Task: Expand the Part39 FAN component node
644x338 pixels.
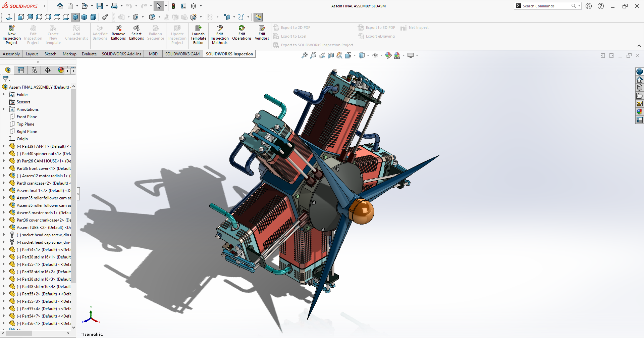Action: click(4, 146)
